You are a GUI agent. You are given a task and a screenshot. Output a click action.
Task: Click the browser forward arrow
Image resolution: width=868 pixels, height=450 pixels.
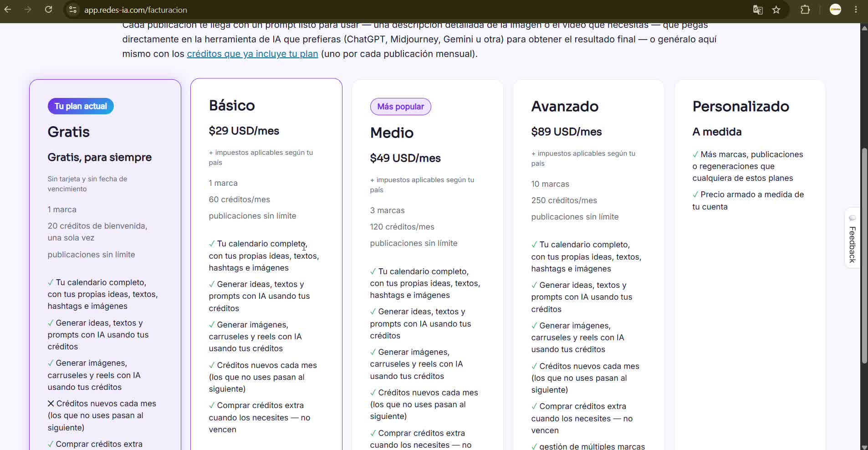click(x=28, y=10)
